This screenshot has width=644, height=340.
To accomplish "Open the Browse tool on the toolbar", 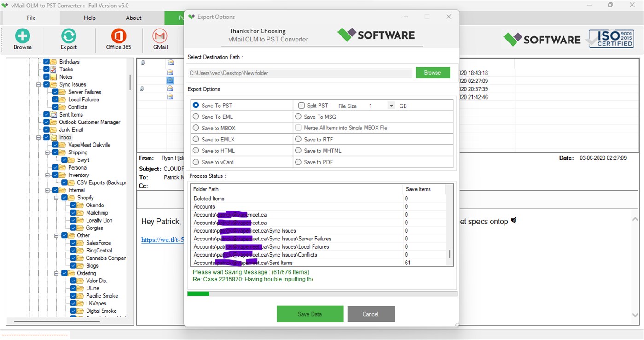I will (x=22, y=39).
